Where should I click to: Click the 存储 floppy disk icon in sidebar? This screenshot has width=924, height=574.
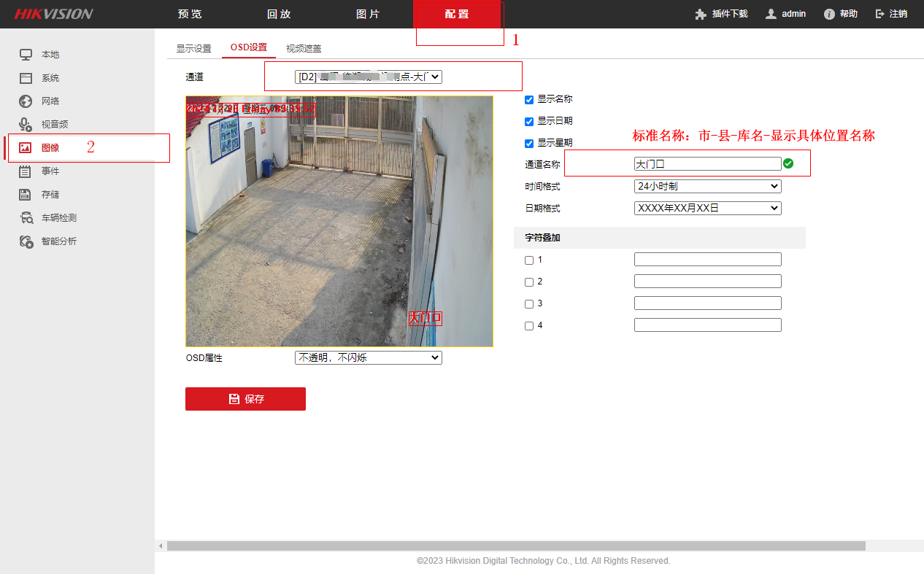(x=26, y=195)
